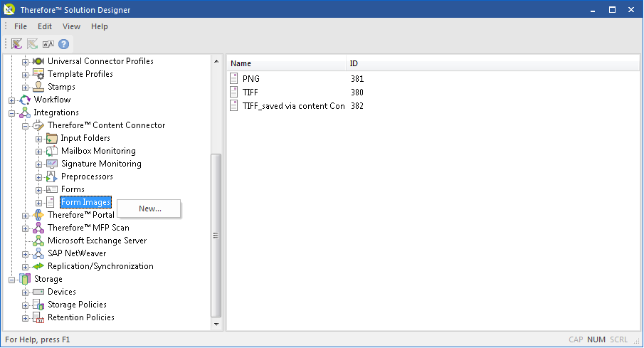The height and width of the screenshot is (348, 644).
Task: Expand the Universal Connector Profiles node
Action: pos(25,63)
